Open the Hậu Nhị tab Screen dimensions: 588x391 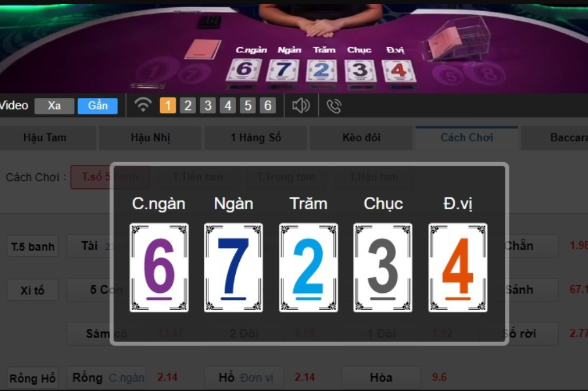pos(150,138)
